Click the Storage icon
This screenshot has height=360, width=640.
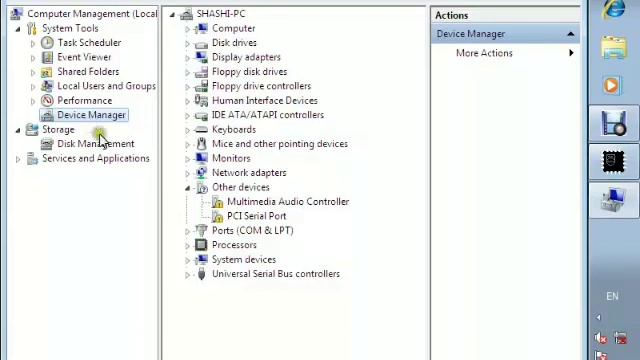click(32, 129)
